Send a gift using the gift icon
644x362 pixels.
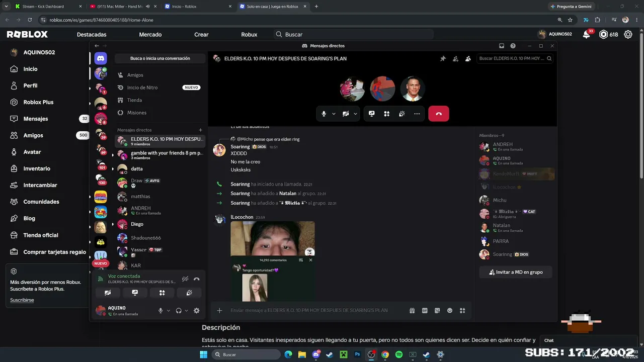(x=412, y=311)
